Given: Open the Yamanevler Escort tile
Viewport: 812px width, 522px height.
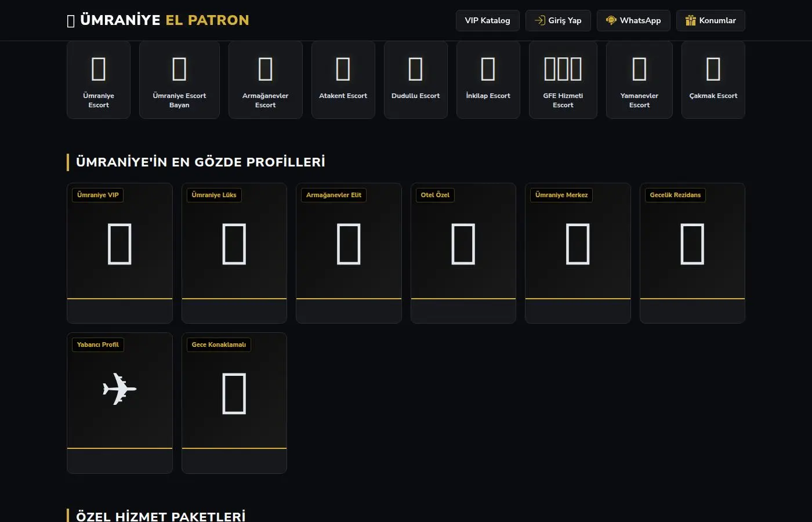Looking at the screenshot, I should pos(639,80).
